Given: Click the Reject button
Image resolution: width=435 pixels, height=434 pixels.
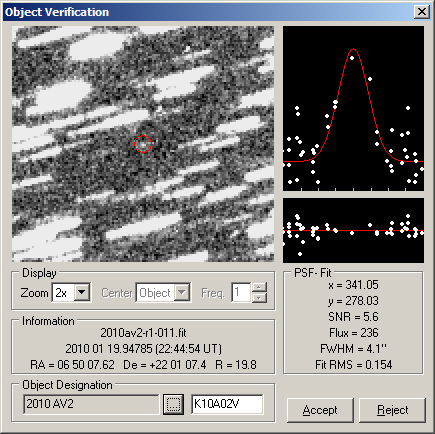Looking at the screenshot, I should pos(392,410).
